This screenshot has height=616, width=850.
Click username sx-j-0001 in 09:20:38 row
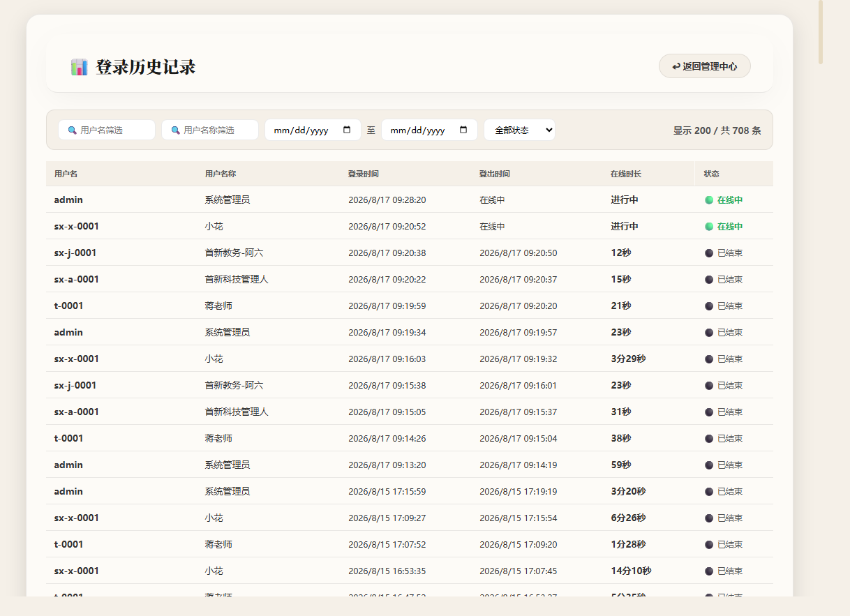[75, 253]
